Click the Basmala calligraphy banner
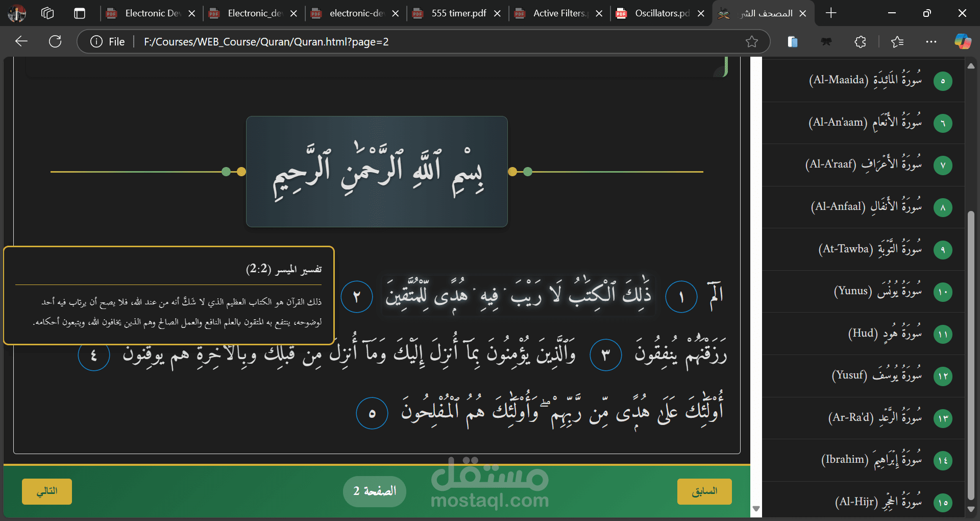 point(377,172)
